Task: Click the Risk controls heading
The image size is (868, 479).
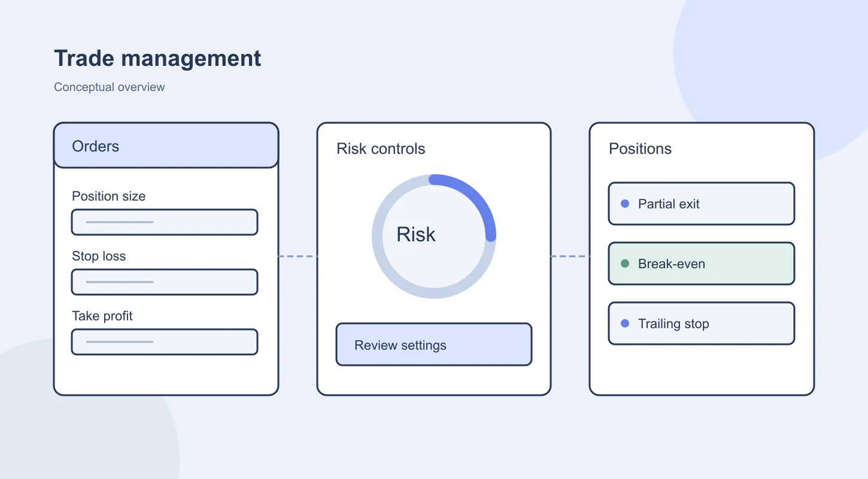Action: click(x=381, y=148)
